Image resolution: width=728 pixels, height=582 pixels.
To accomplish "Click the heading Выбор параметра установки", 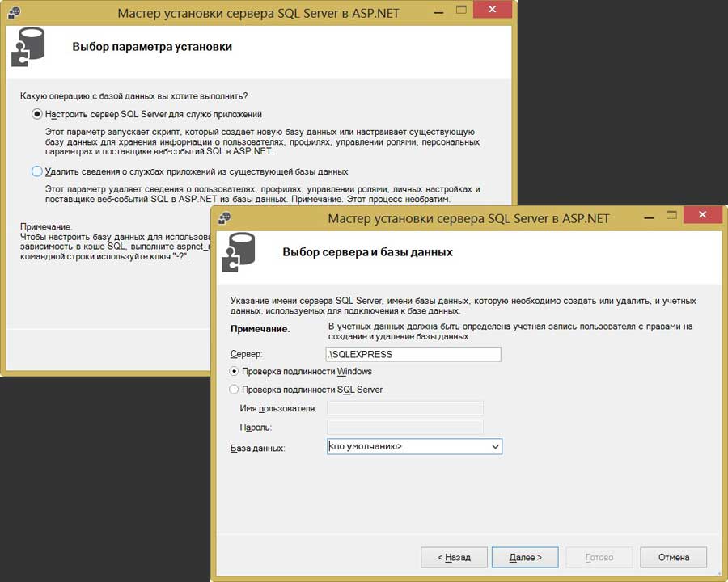I will (x=152, y=47).
